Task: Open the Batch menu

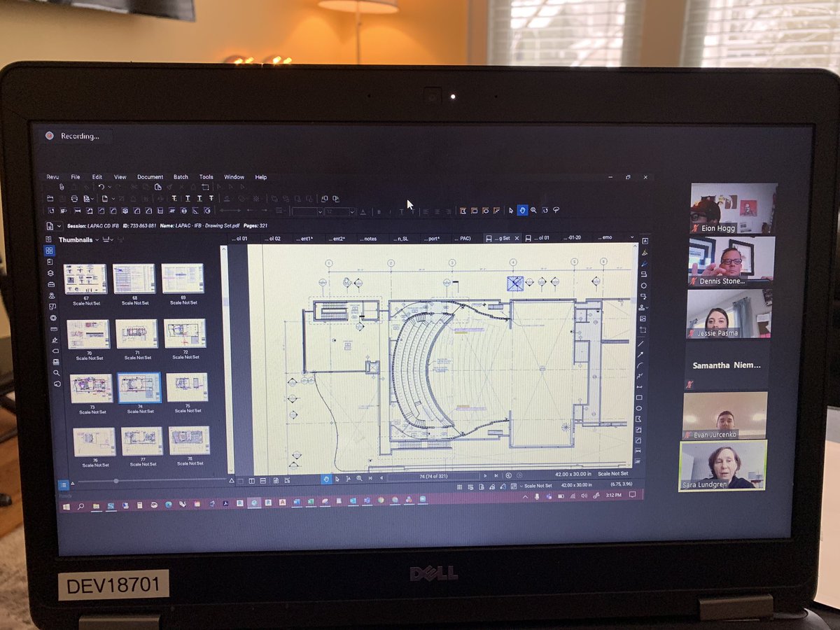Action: click(x=181, y=177)
